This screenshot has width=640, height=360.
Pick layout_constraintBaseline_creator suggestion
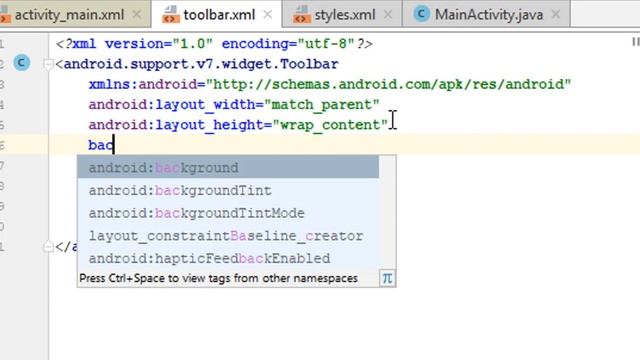click(228, 236)
